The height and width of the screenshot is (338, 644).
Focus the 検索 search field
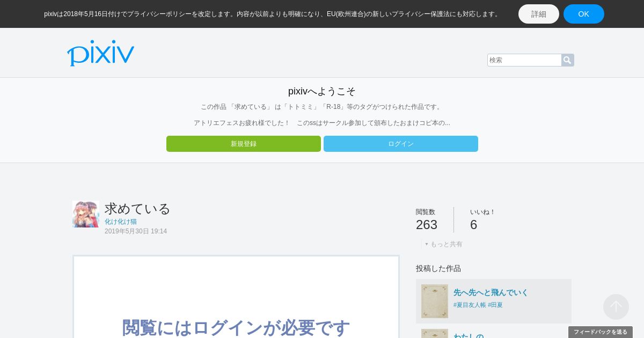pyautogui.click(x=524, y=60)
